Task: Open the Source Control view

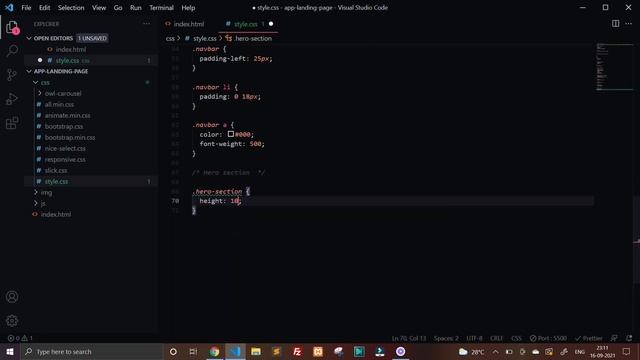Action: coord(12,75)
